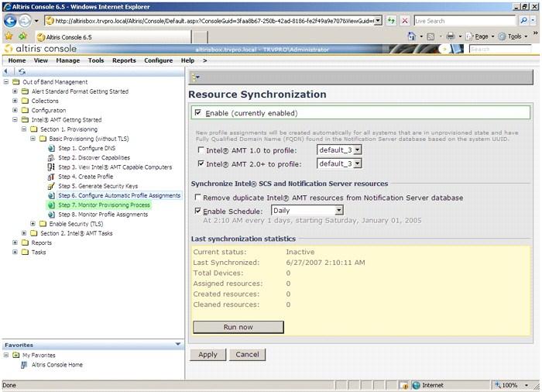
Task: Open the Favorites Center star icon
Action: [9, 36]
